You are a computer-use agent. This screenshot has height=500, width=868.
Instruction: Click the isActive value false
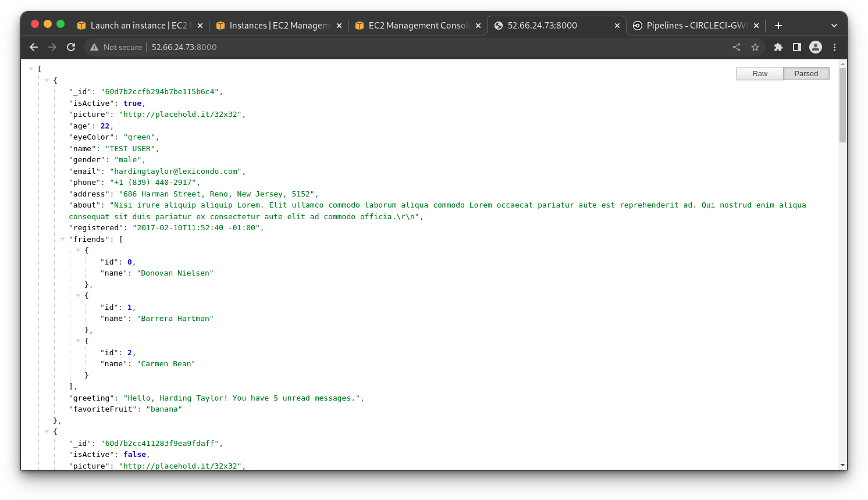(134, 455)
